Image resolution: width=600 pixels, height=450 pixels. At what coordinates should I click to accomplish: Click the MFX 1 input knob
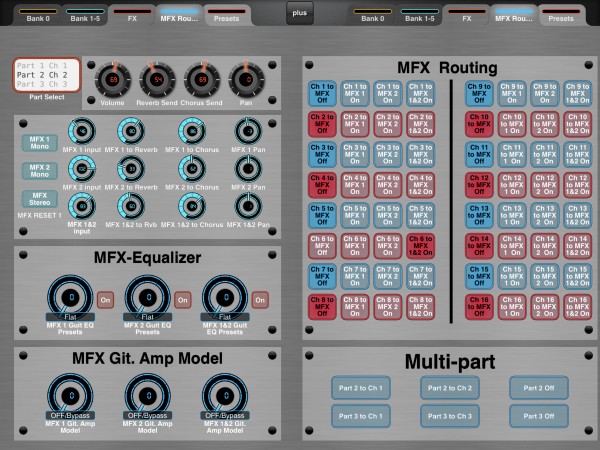82,131
